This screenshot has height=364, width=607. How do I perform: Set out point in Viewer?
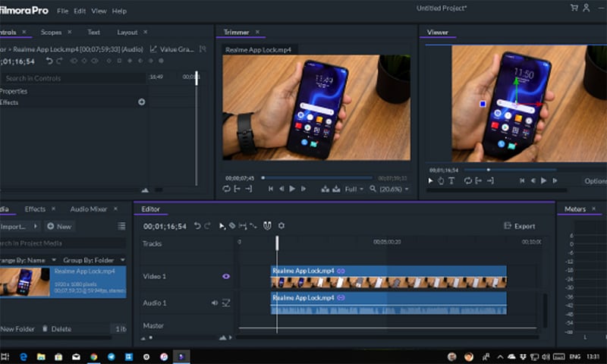[x=490, y=180]
